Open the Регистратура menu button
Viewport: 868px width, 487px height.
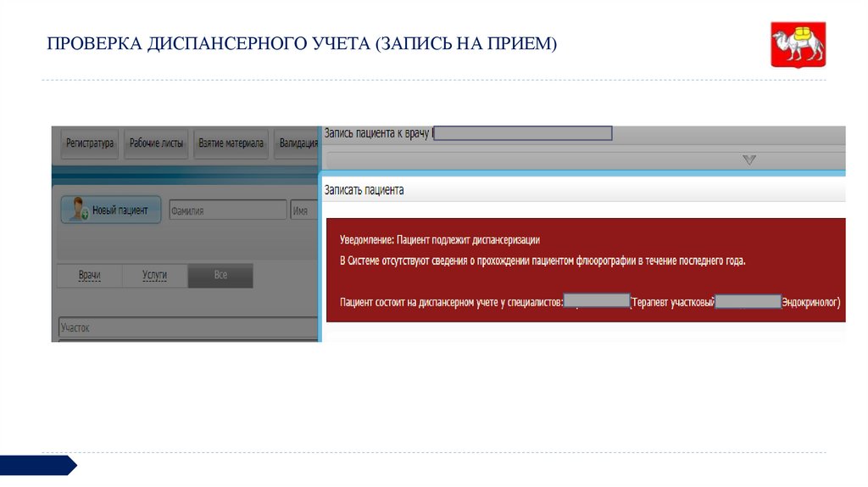pyautogui.click(x=90, y=143)
